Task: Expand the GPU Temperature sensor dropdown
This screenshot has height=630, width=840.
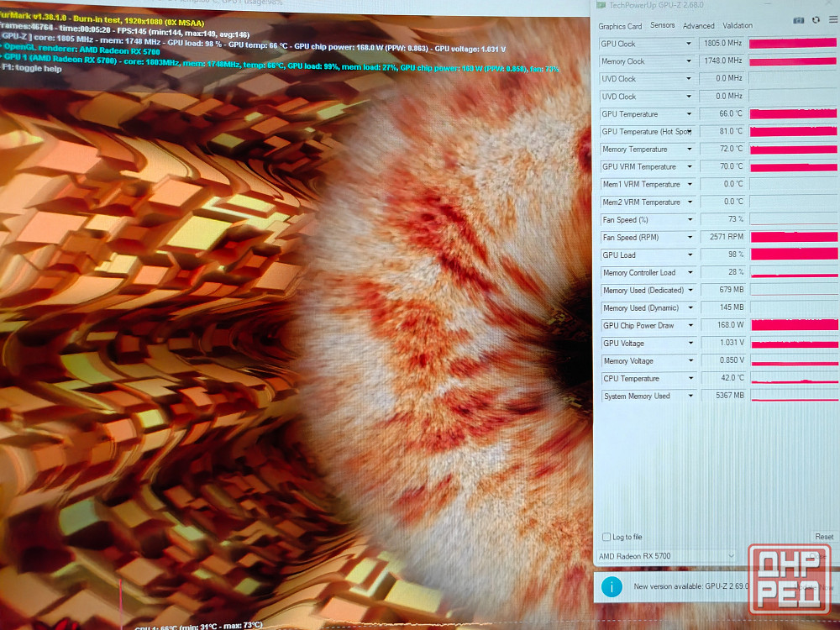Action: click(x=689, y=114)
